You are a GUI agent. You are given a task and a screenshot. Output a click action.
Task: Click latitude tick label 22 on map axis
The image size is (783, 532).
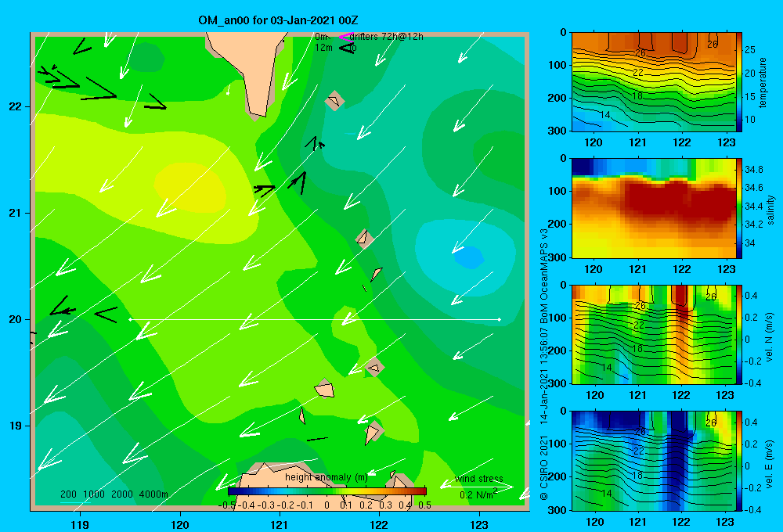click(16, 106)
